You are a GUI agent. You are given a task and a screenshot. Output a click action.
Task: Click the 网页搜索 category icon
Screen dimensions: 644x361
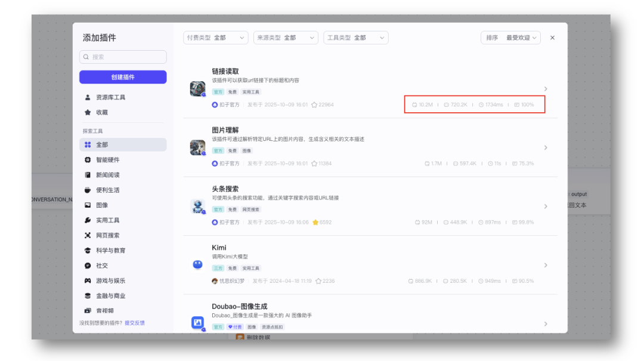point(88,235)
